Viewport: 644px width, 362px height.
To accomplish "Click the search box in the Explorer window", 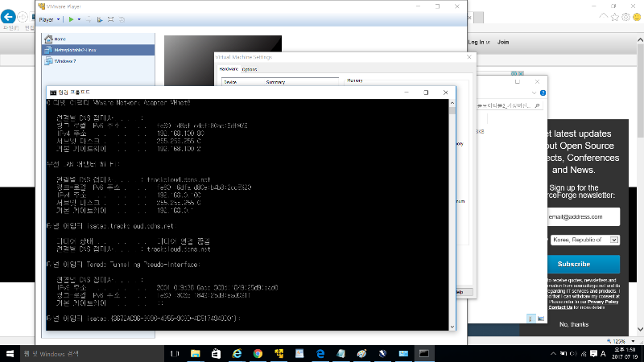I will coord(510,106).
